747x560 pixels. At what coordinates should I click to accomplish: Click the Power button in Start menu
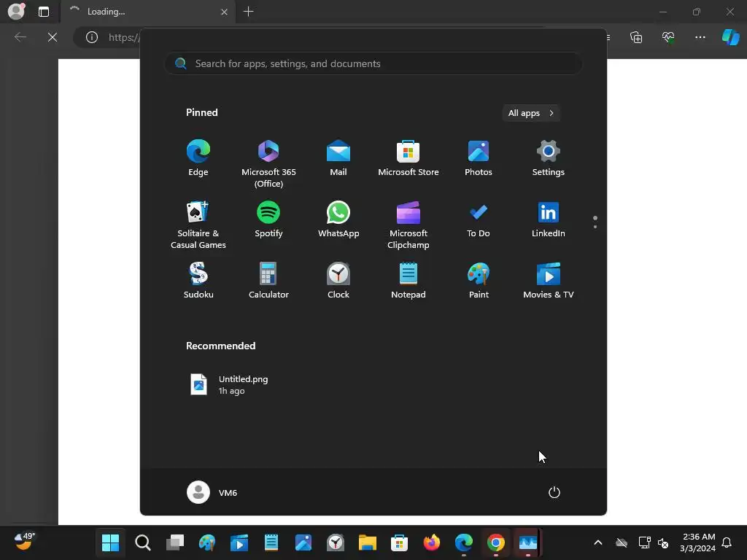tap(554, 492)
